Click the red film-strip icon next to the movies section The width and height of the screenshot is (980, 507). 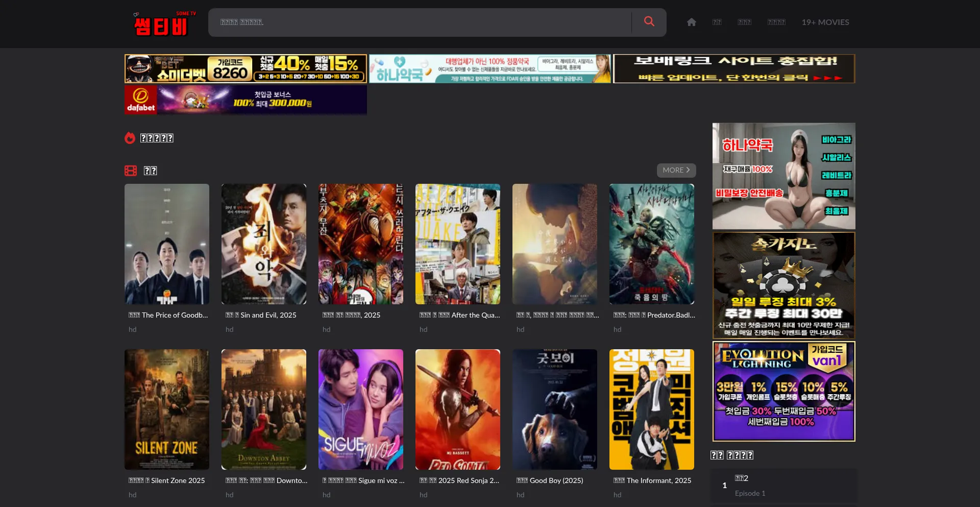point(131,170)
